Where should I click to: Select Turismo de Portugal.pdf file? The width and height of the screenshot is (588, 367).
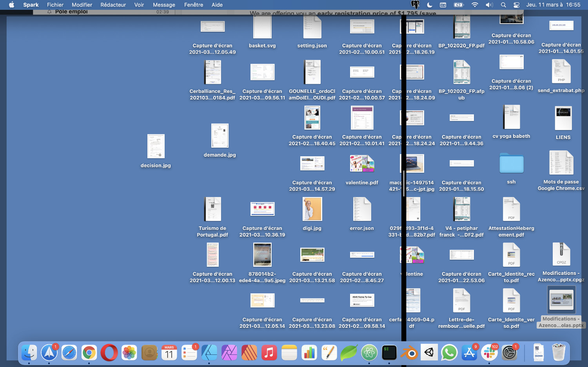coord(212,209)
